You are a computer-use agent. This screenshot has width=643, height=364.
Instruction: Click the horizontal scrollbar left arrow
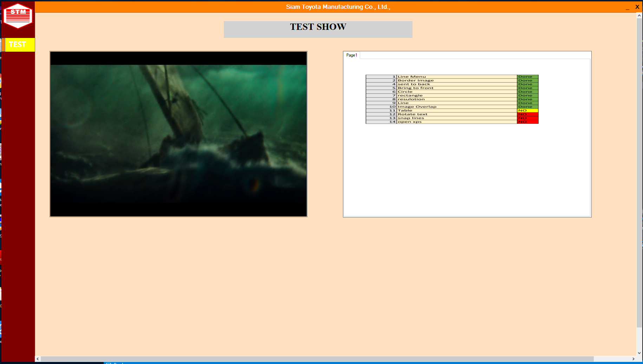[38, 359]
